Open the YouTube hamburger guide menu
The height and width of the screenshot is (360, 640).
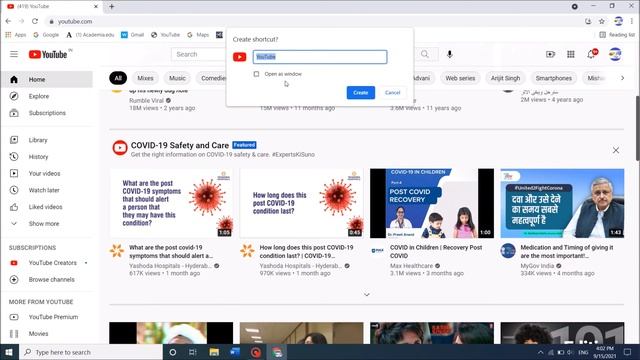(x=14, y=54)
